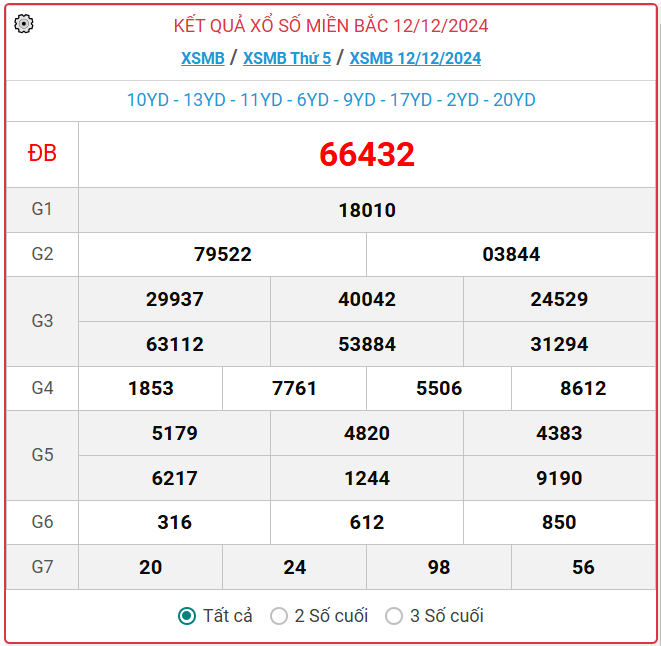Click the G7 number 24
This screenshot has width=661, height=646.
point(294,567)
